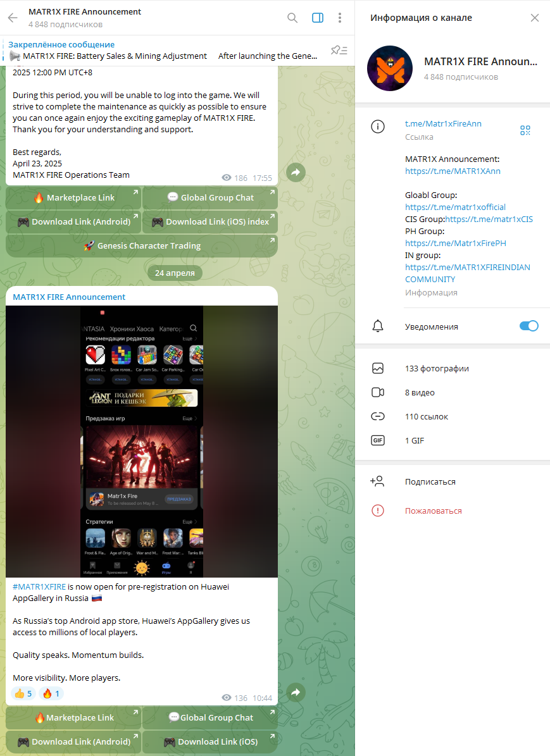Open Marketplace Link under the Huawei post
550x756 pixels.
(x=73, y=718)
